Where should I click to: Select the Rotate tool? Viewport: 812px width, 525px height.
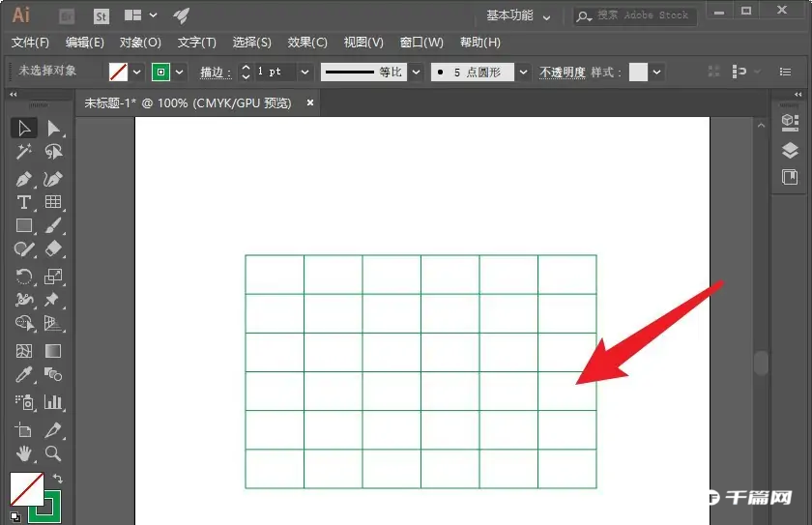[24, 276]
